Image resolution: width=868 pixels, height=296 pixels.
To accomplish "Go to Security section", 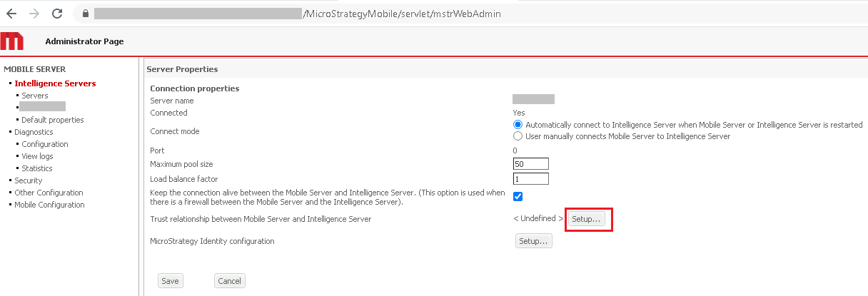I will [29, 180].
